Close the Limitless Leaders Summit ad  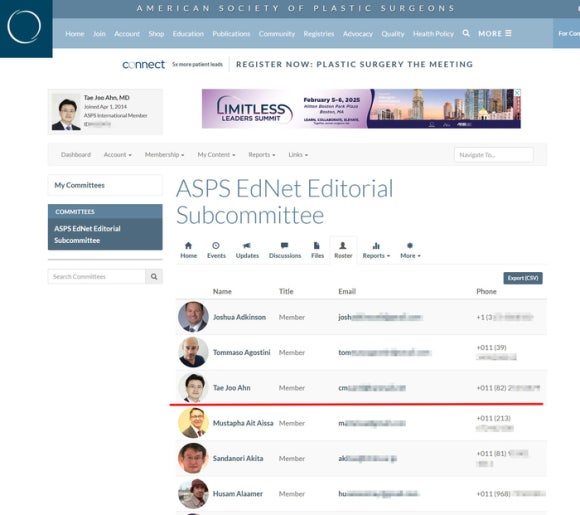(517, 92)
